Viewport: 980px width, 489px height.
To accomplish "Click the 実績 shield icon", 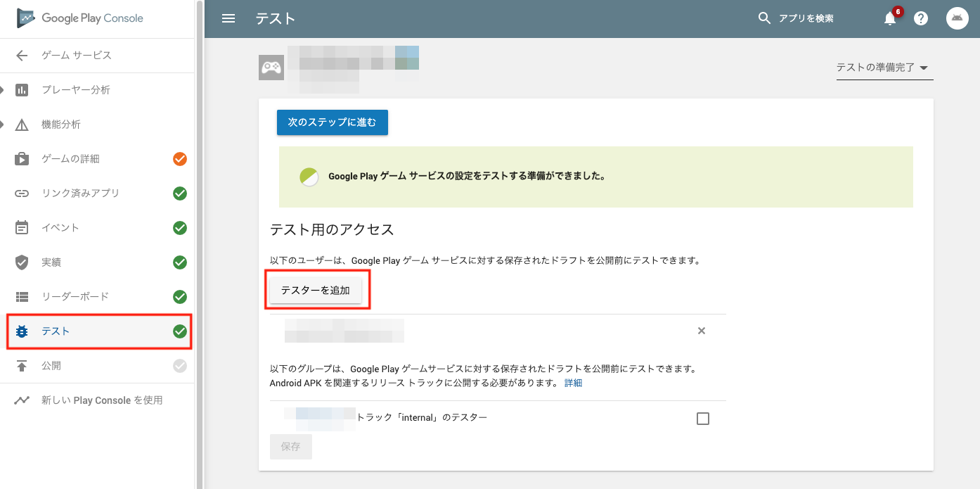I will point(22,262).
